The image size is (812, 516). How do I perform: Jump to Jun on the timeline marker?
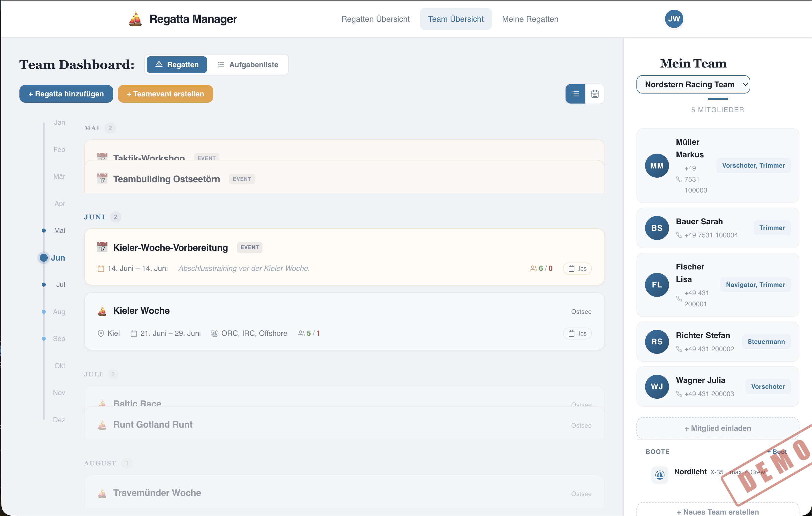[43, 258]
